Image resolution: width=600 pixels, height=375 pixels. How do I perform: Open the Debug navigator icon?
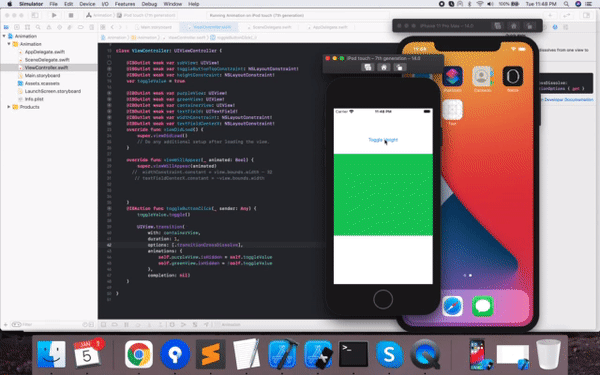pyautogui.click(x=70, y=27)
